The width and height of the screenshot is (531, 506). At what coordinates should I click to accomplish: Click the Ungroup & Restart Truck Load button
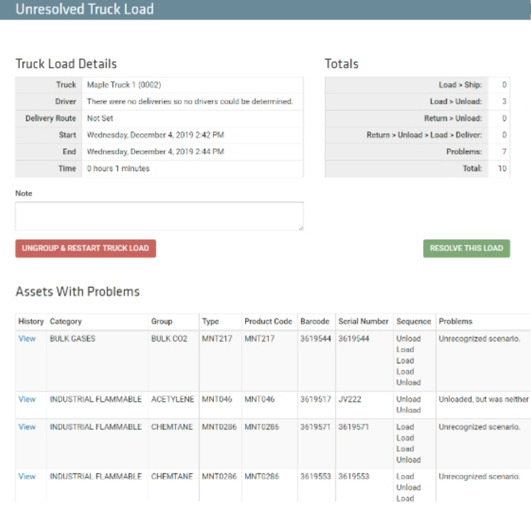(85, 248)
